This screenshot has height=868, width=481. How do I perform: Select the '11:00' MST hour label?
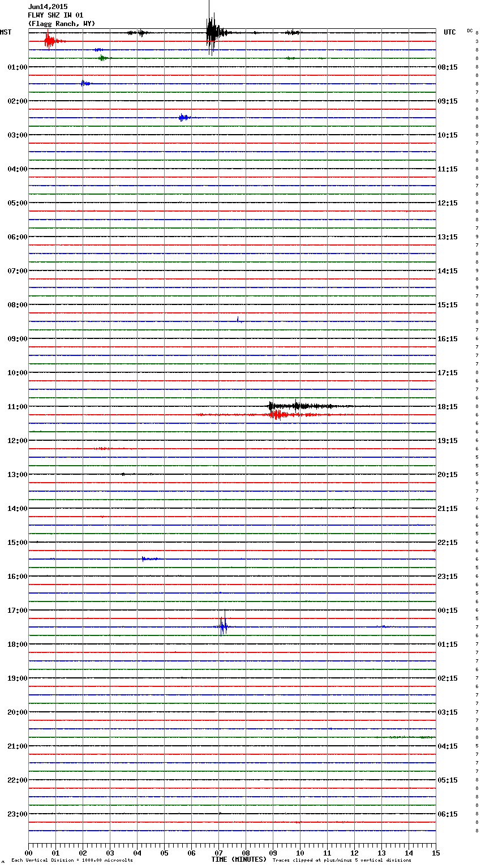click(x=18, y=407)
